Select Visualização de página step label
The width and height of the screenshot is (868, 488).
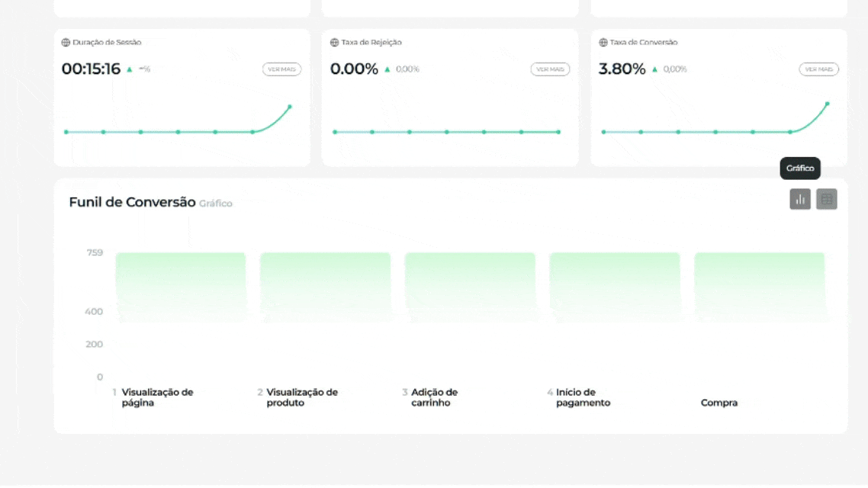[x=157, y=397]
